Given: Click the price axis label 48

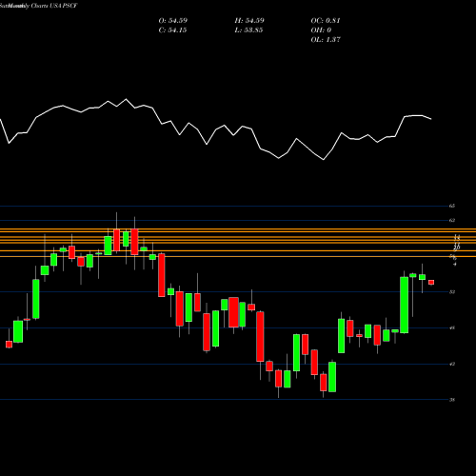Looking at the screenshot, I should [452, 327].
